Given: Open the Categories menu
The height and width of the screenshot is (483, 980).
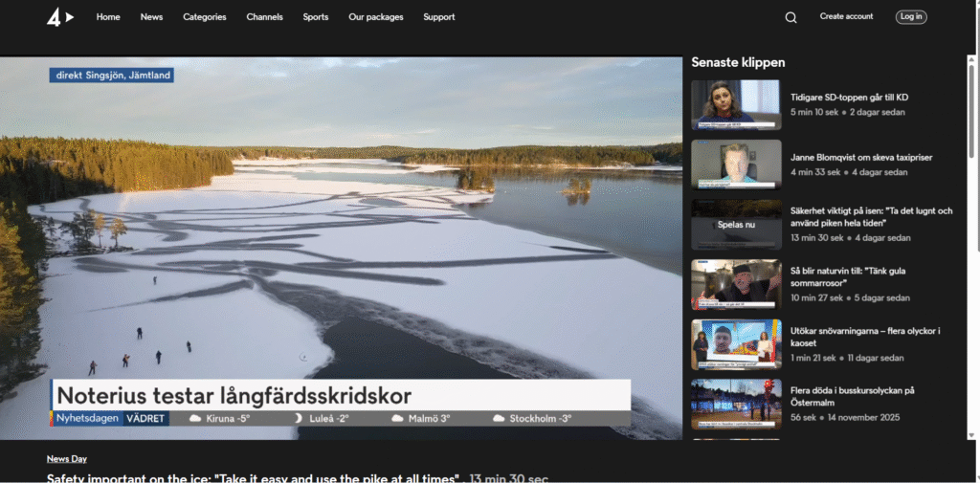Looking at the screenshot, I should (205, 17).
